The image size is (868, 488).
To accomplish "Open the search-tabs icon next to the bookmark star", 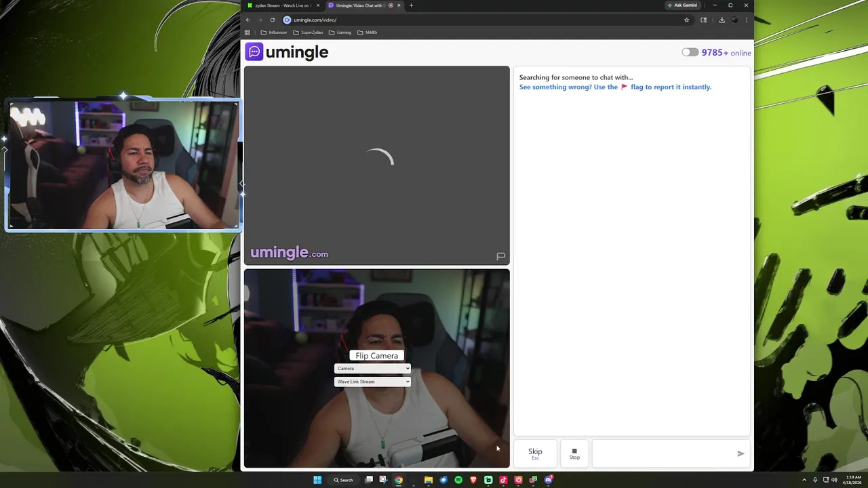I will [703, 20].
